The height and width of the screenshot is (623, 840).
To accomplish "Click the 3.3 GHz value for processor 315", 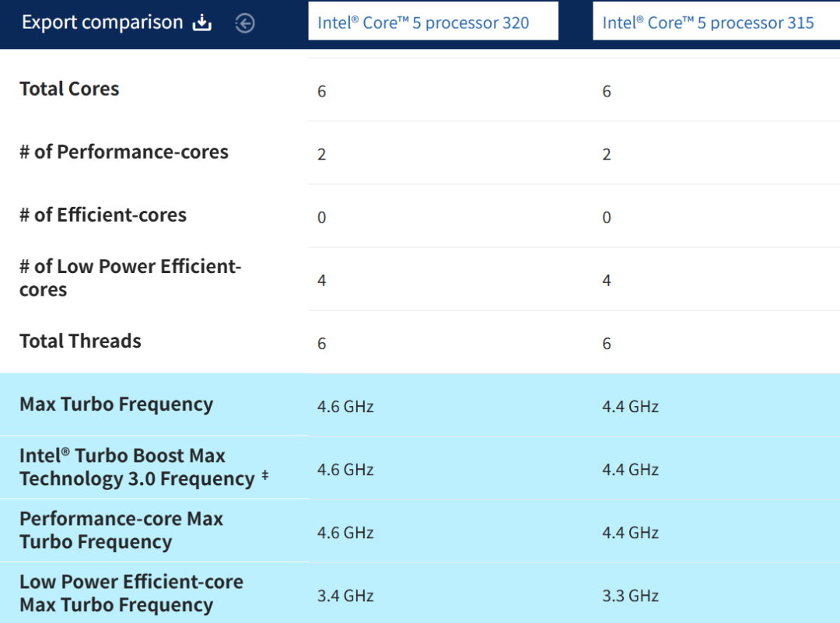I will [x=631, y=596].
